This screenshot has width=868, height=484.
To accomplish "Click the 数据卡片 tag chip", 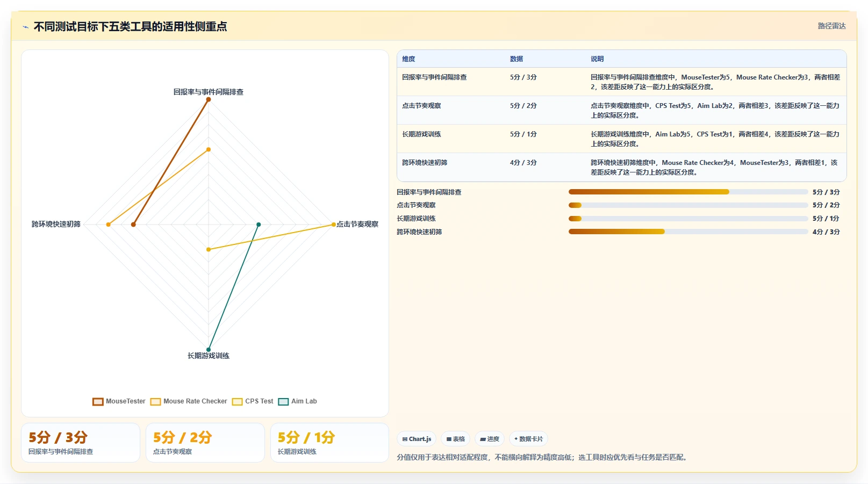I will (x=528, y=439).
